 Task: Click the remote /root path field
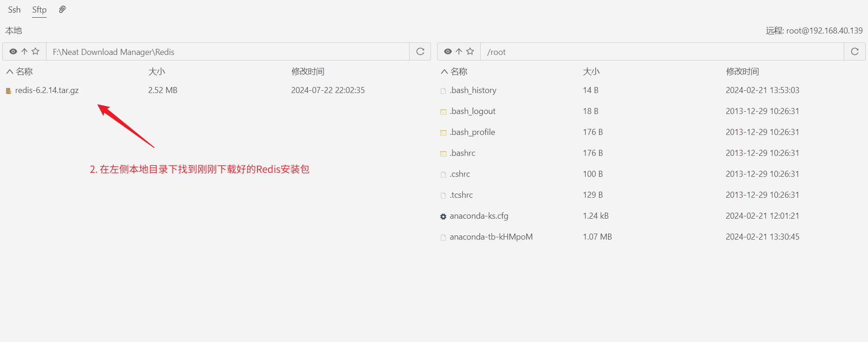coord(661,52)
